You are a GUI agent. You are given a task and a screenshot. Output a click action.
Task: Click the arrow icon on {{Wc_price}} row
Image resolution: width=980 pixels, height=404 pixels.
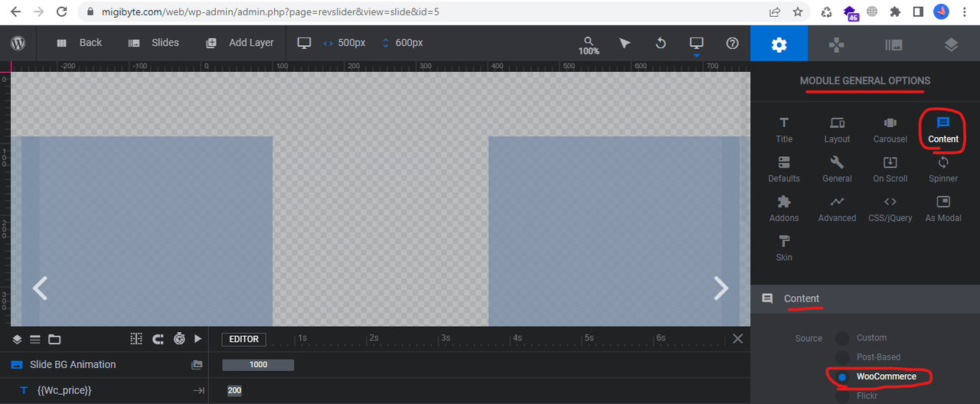(198, 390)
